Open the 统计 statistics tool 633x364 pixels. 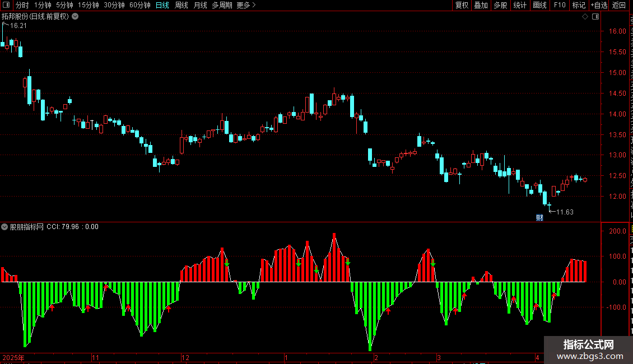tap(519, 5)
